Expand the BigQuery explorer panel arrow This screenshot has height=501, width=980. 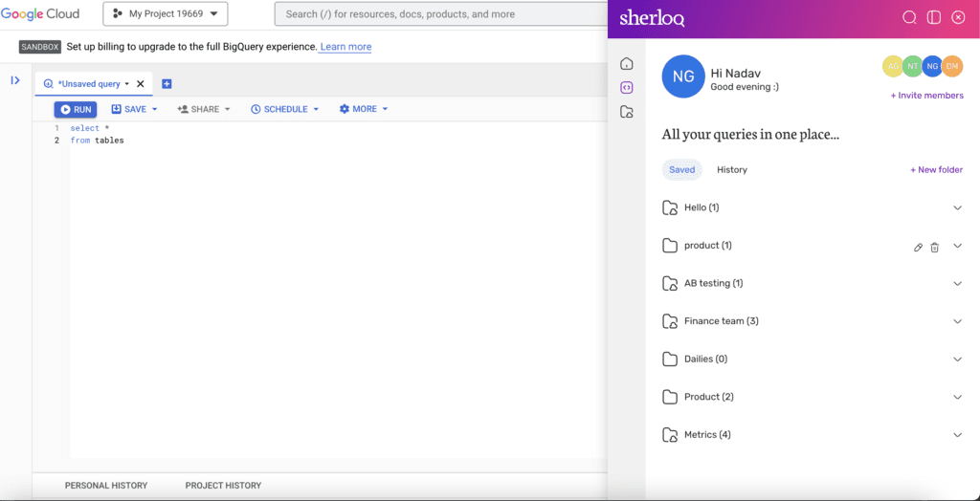tap(15, 80)
